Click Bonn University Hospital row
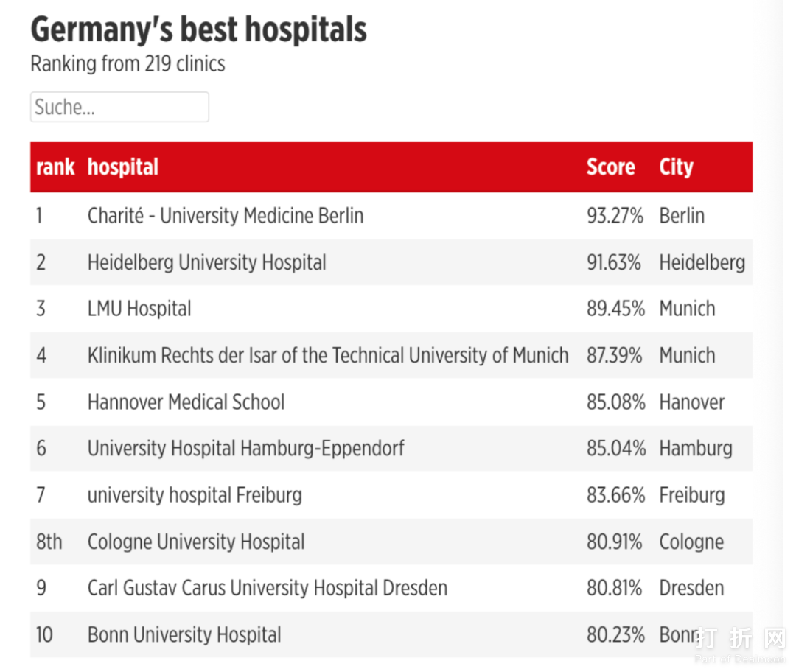Viewport: 796px width, 672px height. [184, 635]
